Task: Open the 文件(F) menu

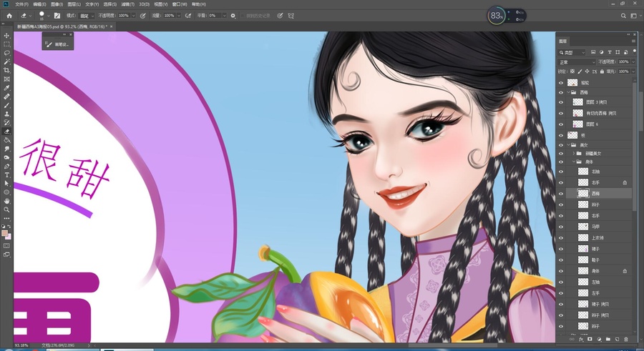Action: 21,4
